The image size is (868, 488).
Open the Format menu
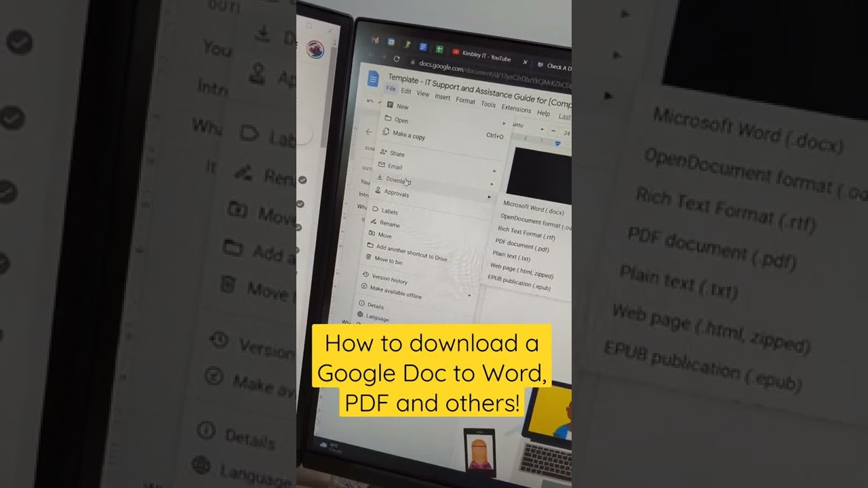(465, 100)
